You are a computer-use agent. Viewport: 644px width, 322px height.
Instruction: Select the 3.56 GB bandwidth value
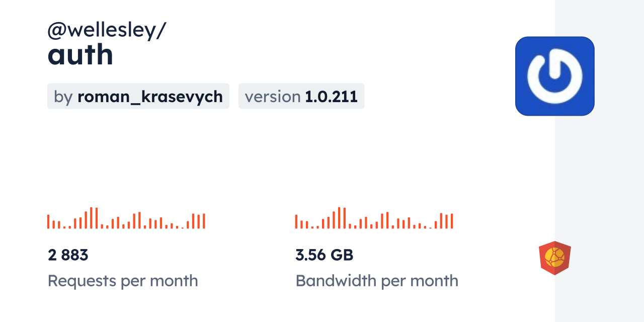click(x=324, y=255)
